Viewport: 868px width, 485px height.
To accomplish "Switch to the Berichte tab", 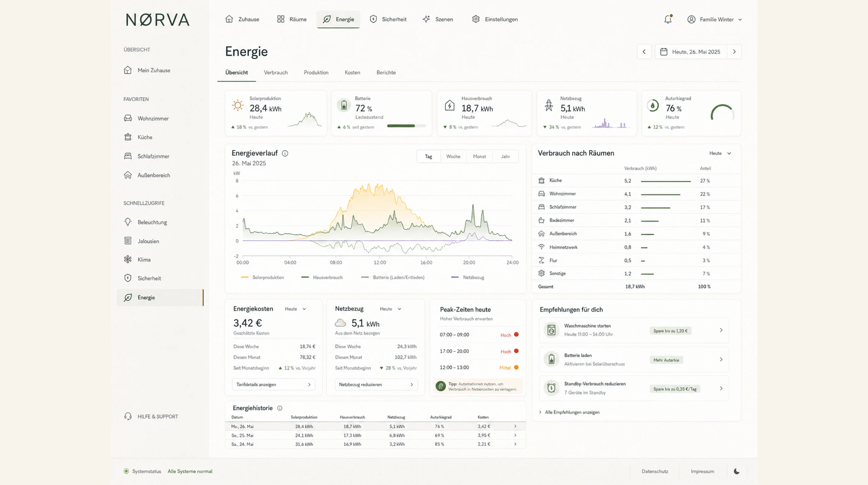I will coord(386,72).
